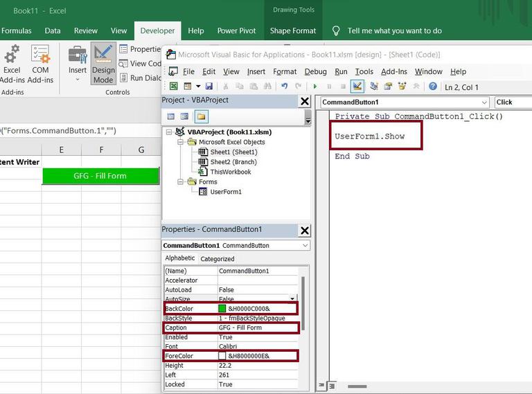
Task: Click the Undo arrow in VBA toolbar
Action: [284, 87]
